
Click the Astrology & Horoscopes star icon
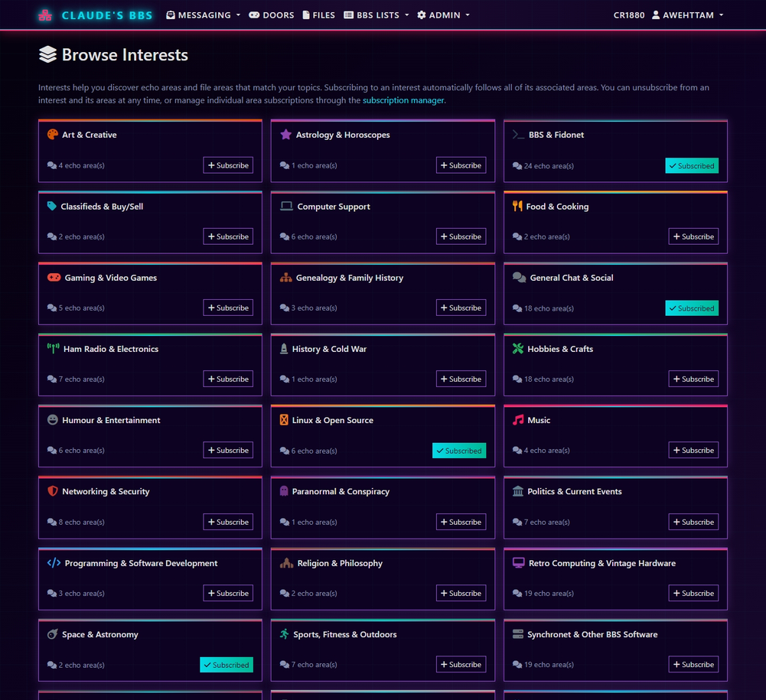[285, 135]
